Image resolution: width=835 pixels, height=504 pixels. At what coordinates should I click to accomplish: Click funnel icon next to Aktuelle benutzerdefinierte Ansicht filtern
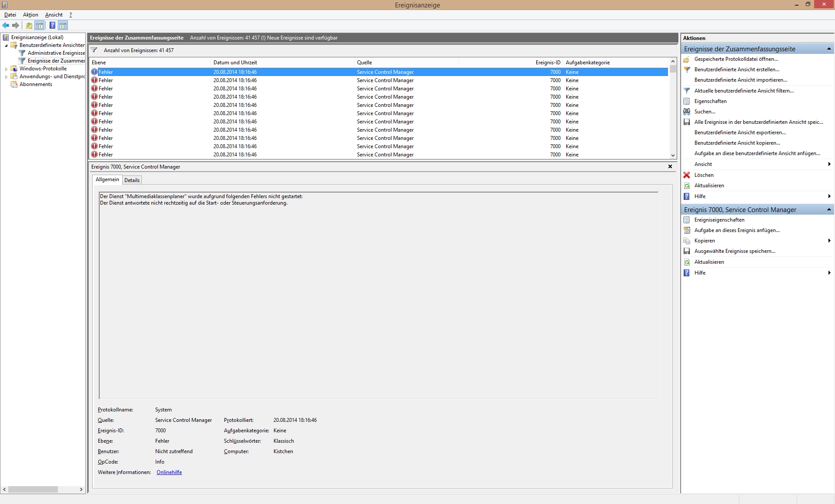pos(687,91)
